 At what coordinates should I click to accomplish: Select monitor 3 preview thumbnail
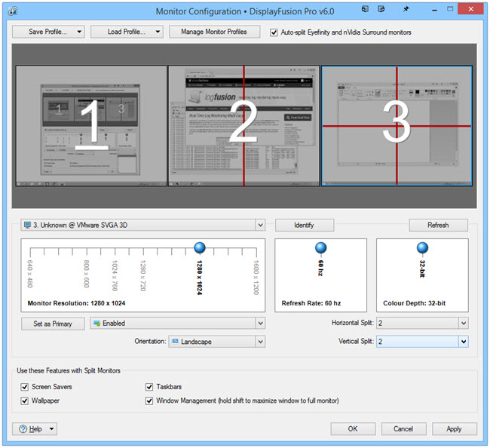397,126
